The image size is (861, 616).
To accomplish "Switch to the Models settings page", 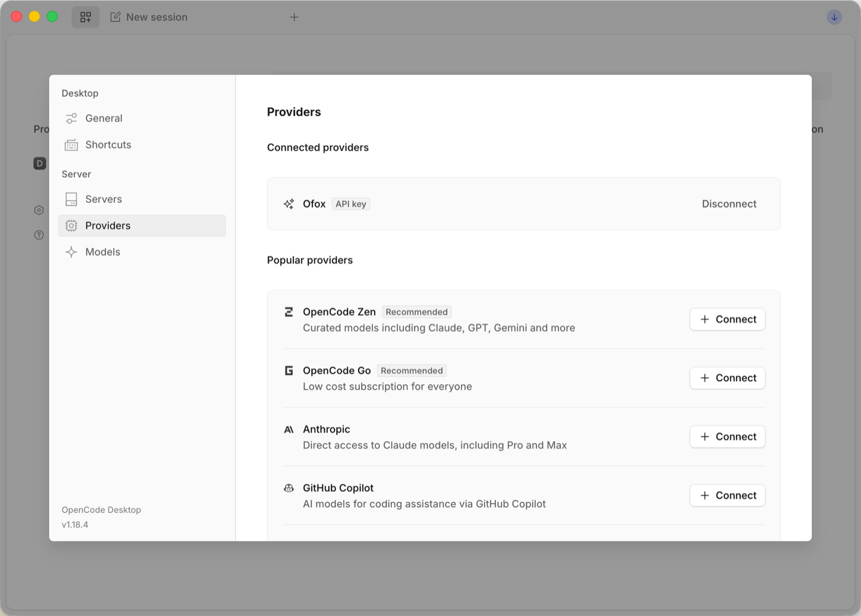I will [x=142, y=252].
